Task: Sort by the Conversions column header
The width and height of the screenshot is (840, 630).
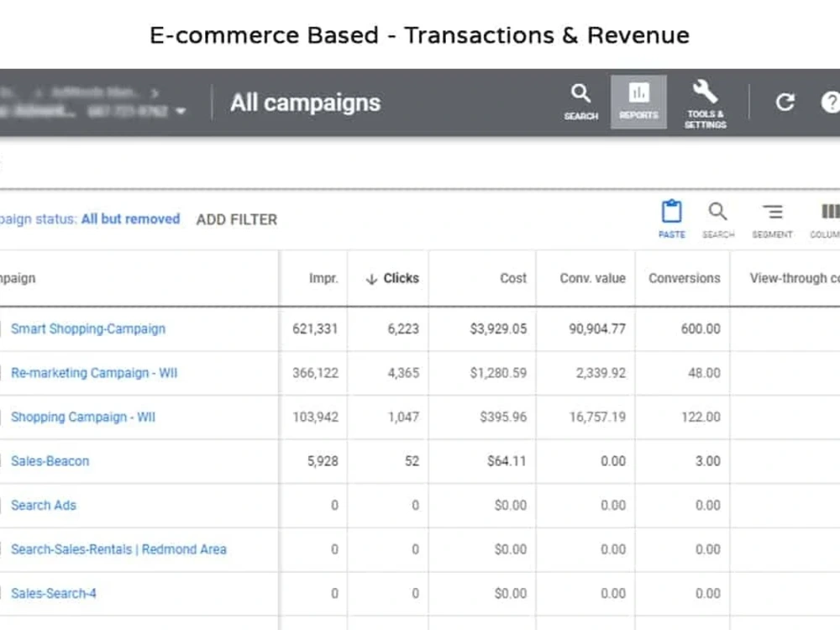Action: (684, 279)
